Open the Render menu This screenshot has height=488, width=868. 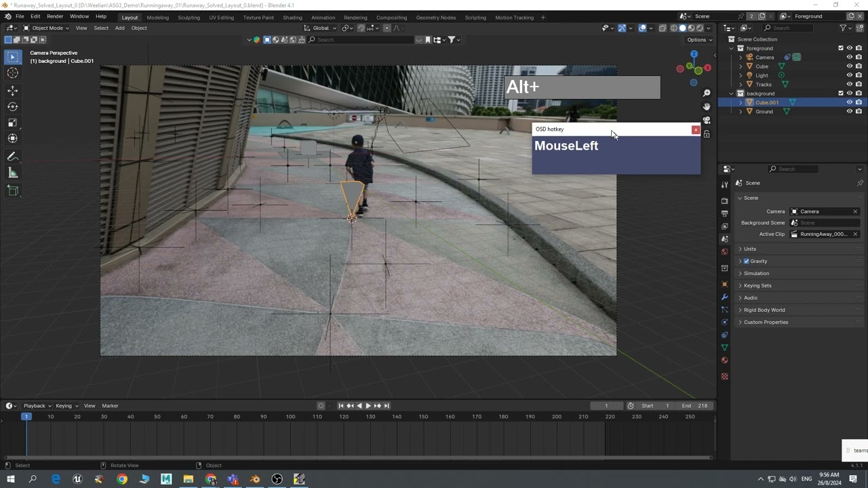pos(55,16)
